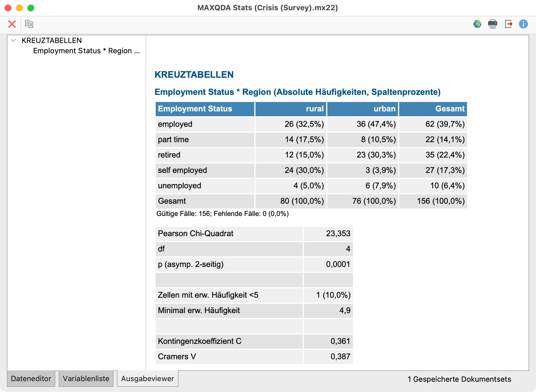The height and width of the screenshot is (392, 536).
Task: Click the Kontingenzkoeffizient C label
Action: pos(229,341)
